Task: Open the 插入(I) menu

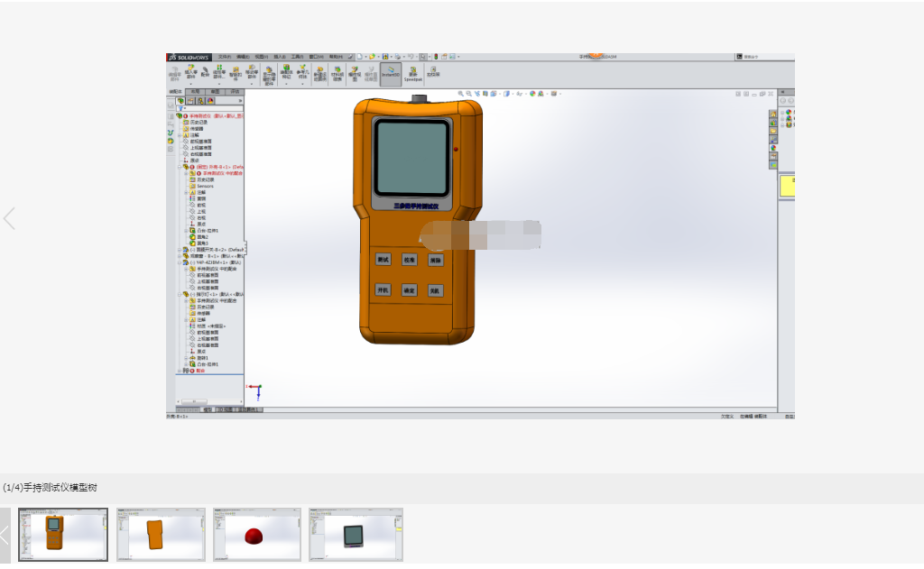Action: coord(280,57)
